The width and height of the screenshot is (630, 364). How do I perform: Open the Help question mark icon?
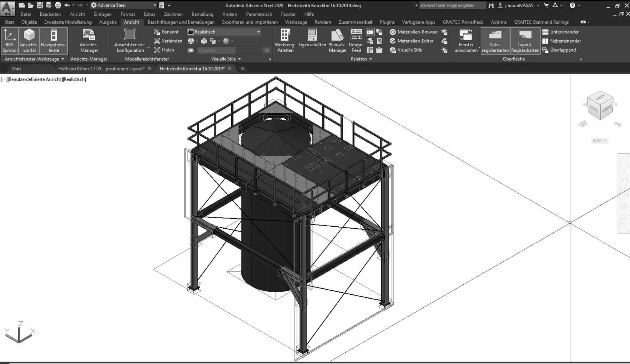click(572, 5)
